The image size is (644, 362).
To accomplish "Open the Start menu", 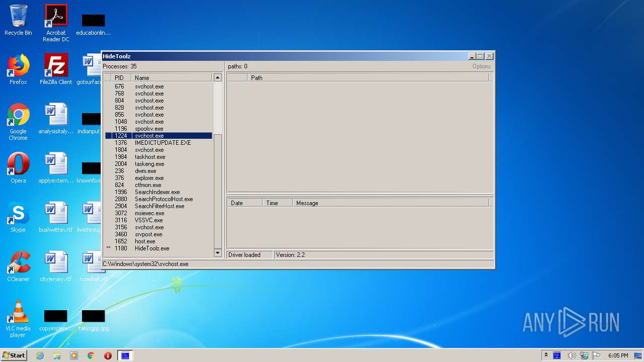I will (x=14, y=355).
